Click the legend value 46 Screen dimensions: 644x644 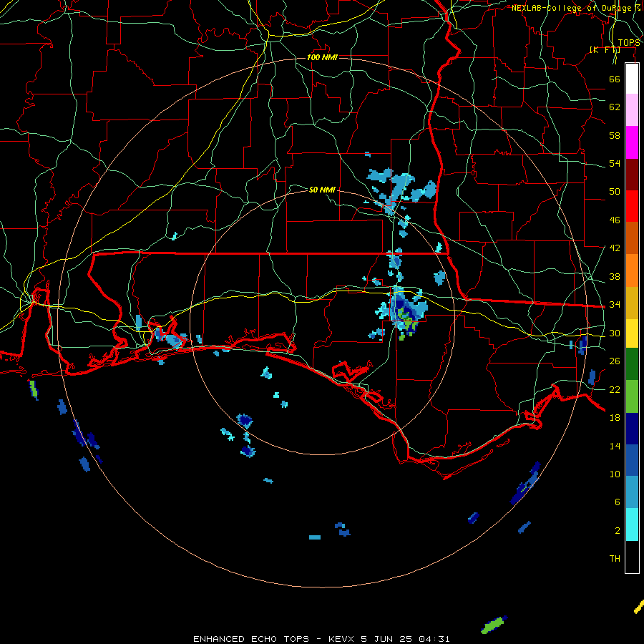click(615, 220)
